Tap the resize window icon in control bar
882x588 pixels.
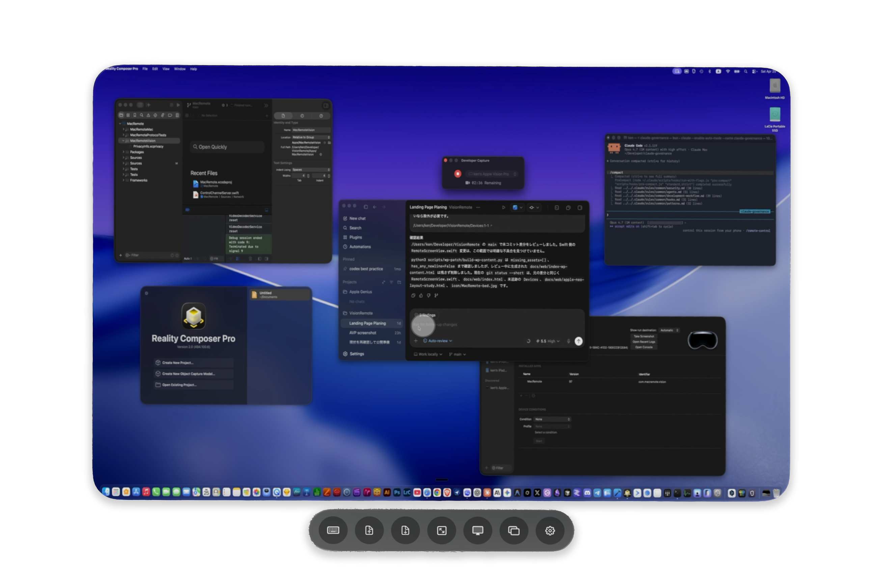441,530
